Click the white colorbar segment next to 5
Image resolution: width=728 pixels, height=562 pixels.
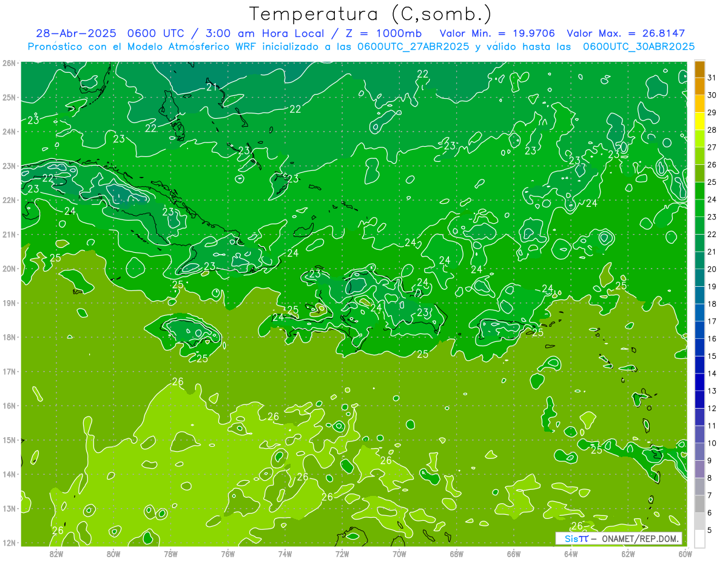[699, 538]
